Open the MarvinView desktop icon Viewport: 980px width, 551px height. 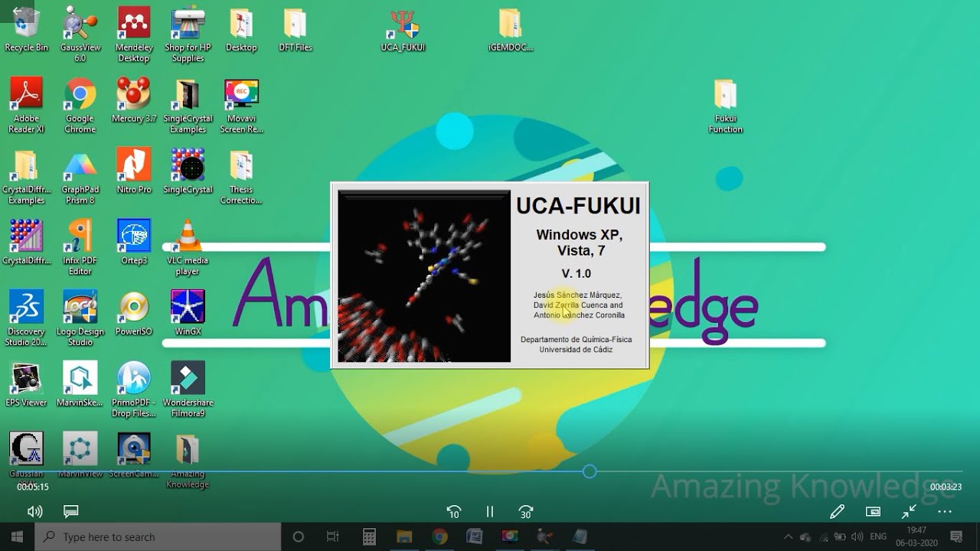tap(80, 455)
